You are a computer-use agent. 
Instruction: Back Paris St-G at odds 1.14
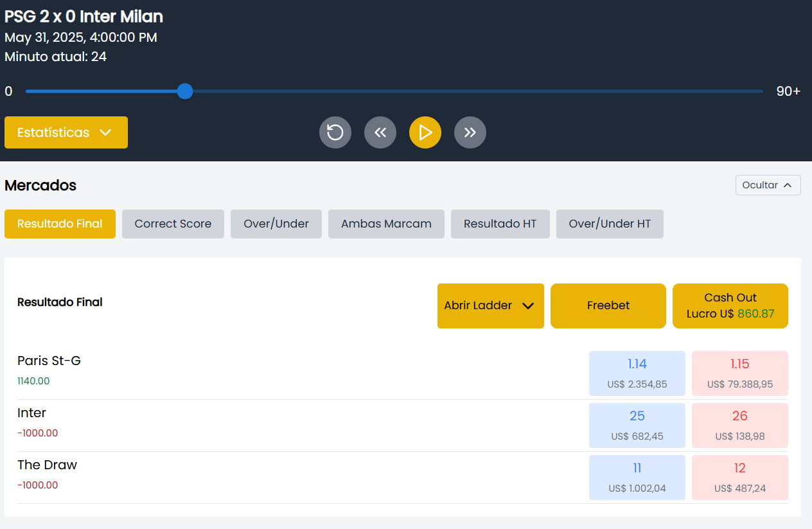tap(637, 373)
